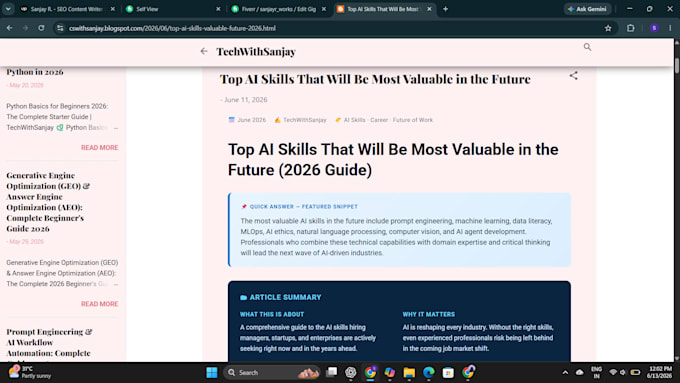The image size is (680, 383).
Task: Close the Sanjay R. SEO tab
Action: pyautogui.click(x=112, y=9)
